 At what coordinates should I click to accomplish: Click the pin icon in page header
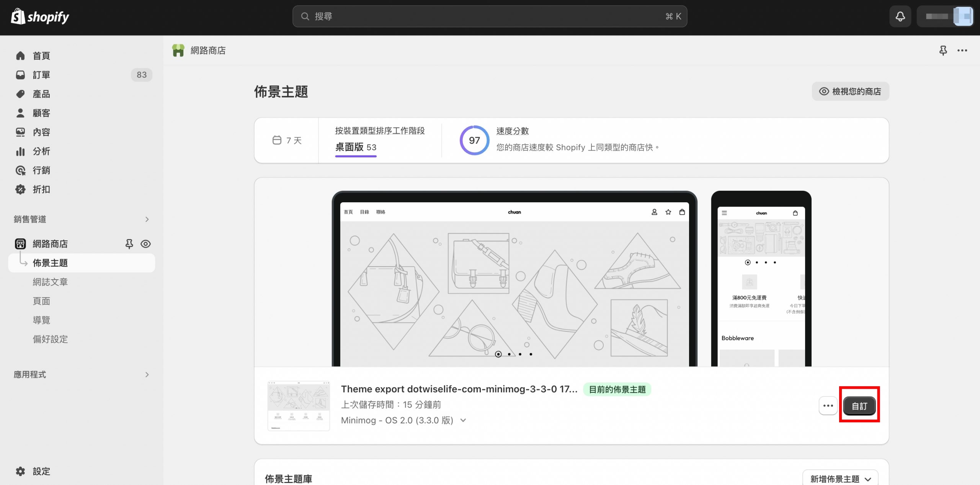click(943, 51)
